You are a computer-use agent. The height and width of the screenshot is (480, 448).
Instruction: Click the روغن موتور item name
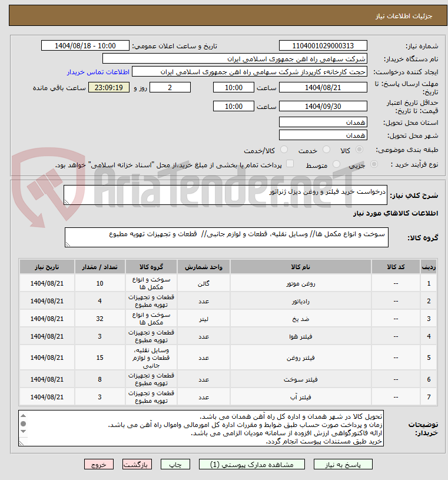click(x=300, y=283)
